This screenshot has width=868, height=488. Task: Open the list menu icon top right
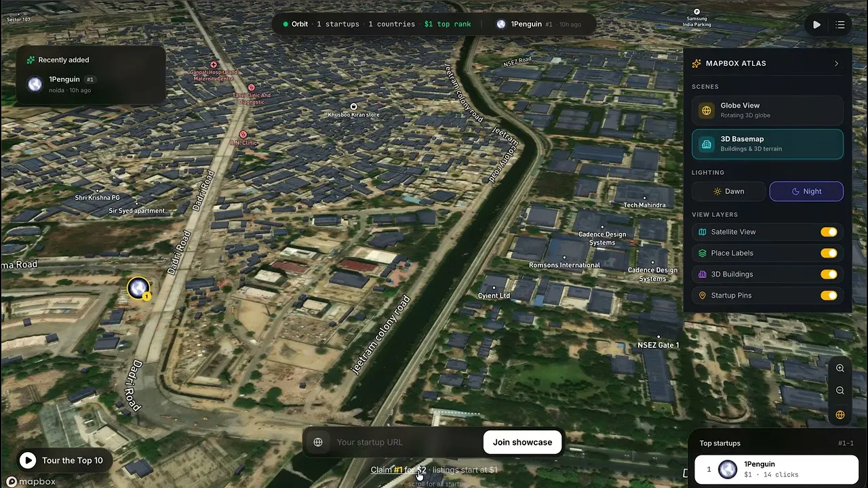pos(840,24)
